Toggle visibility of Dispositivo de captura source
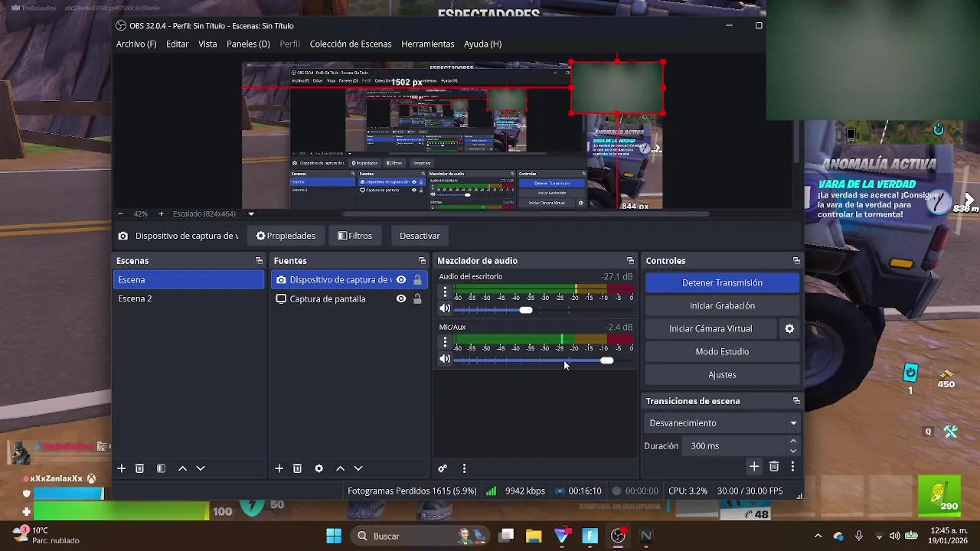980x551 pixels. (401, 280)
